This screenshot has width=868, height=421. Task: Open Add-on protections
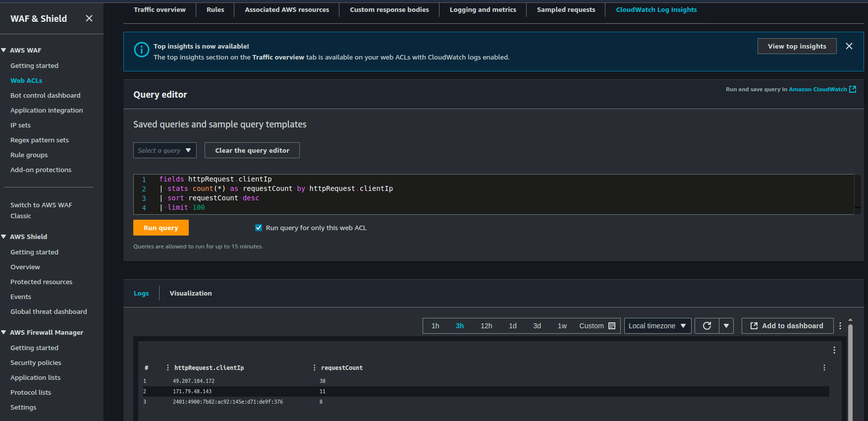pyautogui.click(x=41, y=170)
